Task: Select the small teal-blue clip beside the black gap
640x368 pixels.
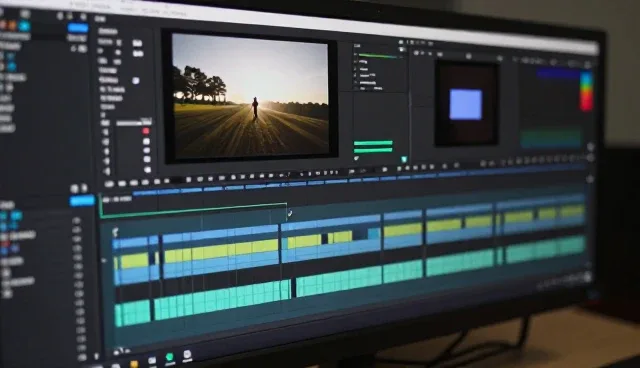Action: pos(374,233)
